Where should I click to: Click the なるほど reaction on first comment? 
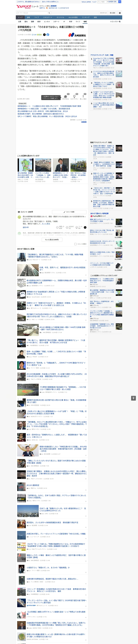[67, 228]
